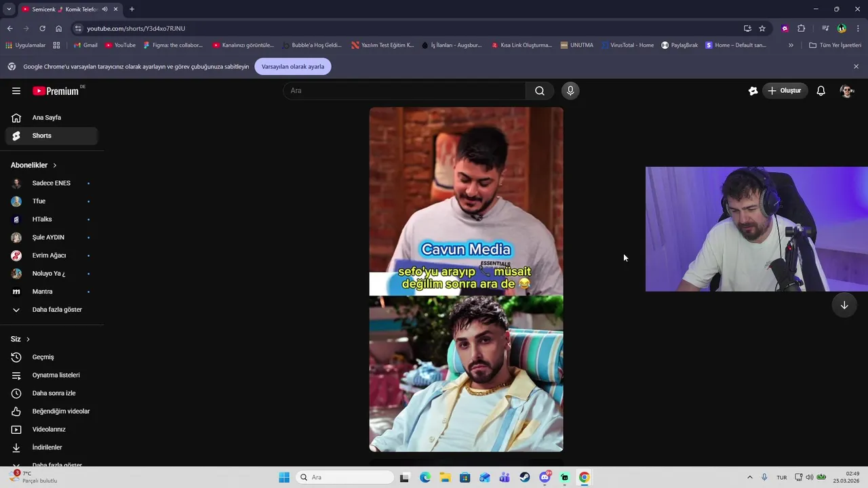Open the YouTube hamburger guide menu

point(16,91)
